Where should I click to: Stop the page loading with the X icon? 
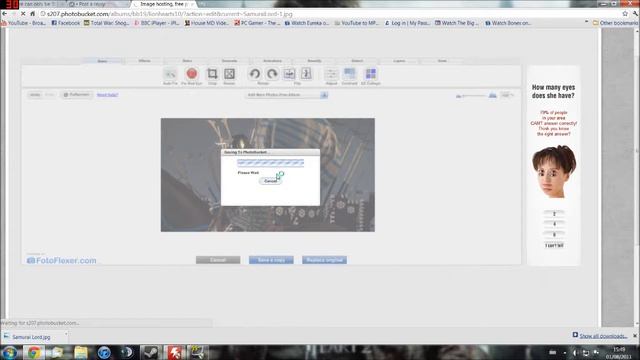tap(23, 13)
